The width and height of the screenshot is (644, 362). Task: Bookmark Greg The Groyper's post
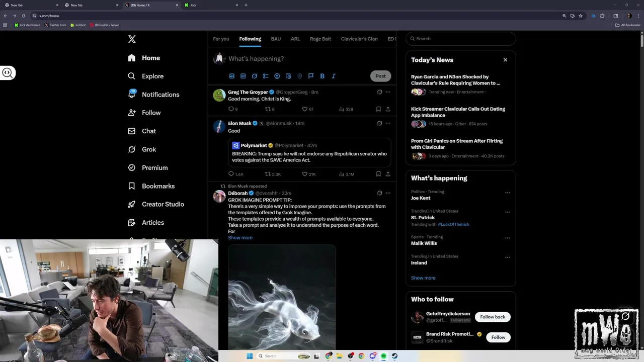378,109
